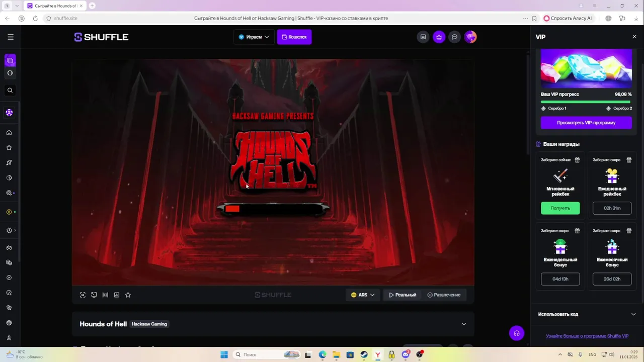Click the Hacksaw Gaming provider tag
This screenshot has height=362, width=644.
(149, 324)
